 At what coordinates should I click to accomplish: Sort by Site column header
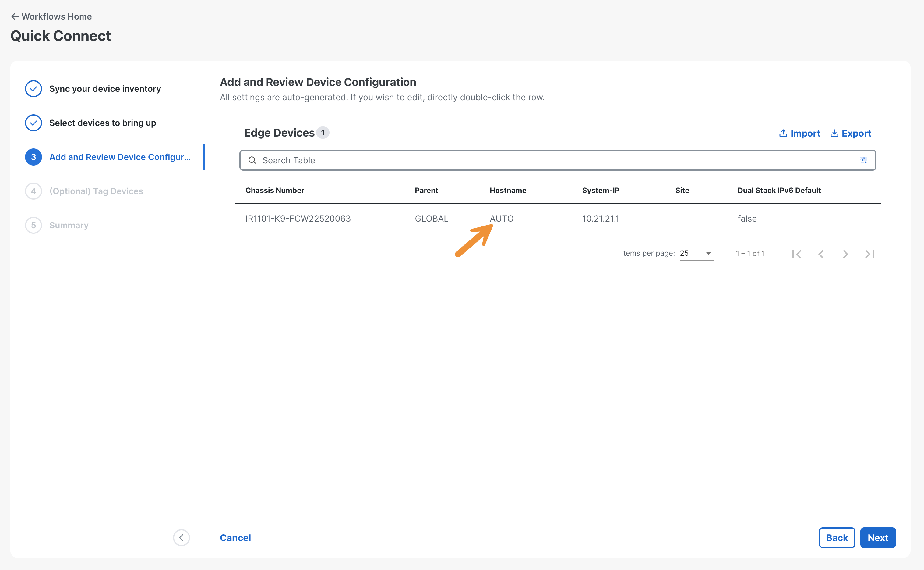coord(682,191)
